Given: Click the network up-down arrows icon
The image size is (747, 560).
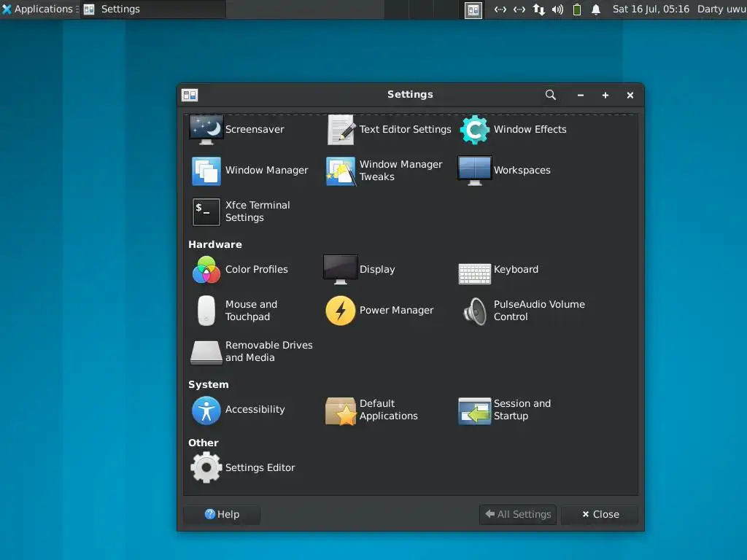Looking at the screenshot, I should pyautogui.click(x=539, y=9).
